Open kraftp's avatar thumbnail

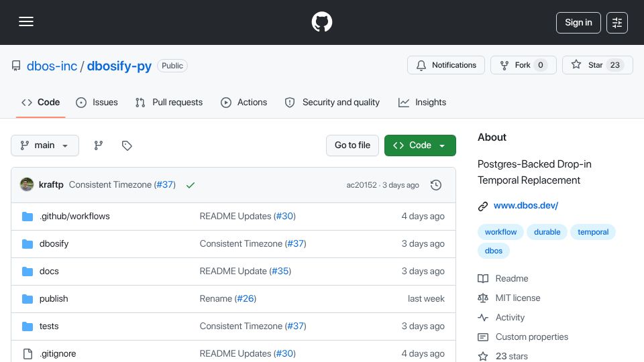click(27, 185)
